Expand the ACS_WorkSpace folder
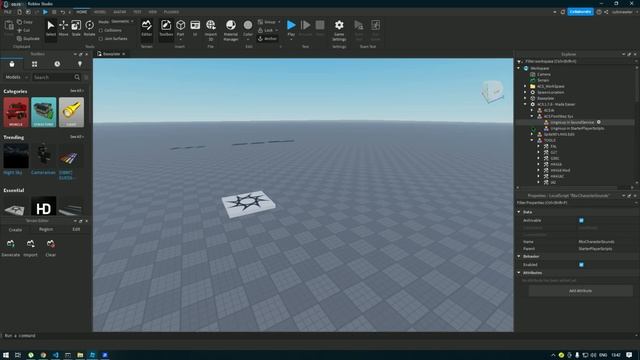 (x=525, y=86)
